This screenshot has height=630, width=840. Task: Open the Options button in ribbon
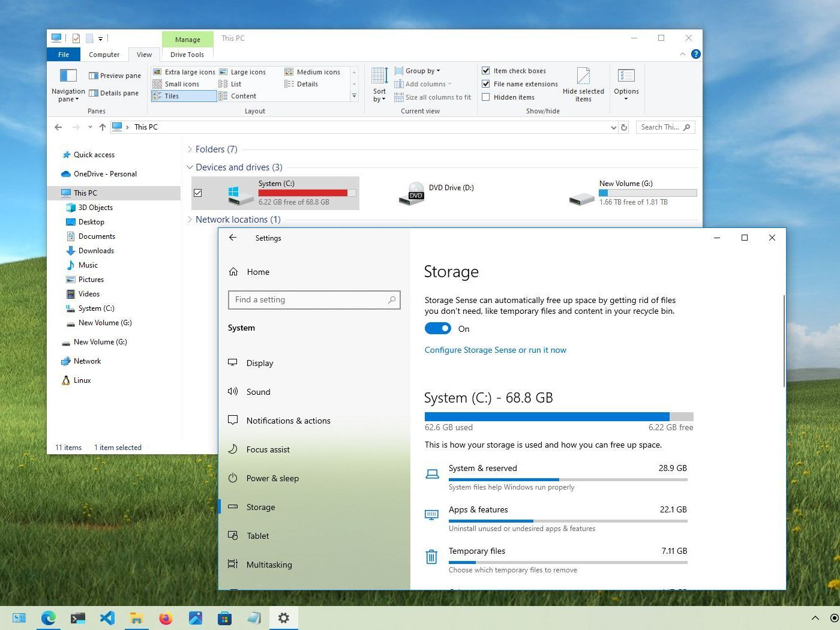(x=626, y=85)
